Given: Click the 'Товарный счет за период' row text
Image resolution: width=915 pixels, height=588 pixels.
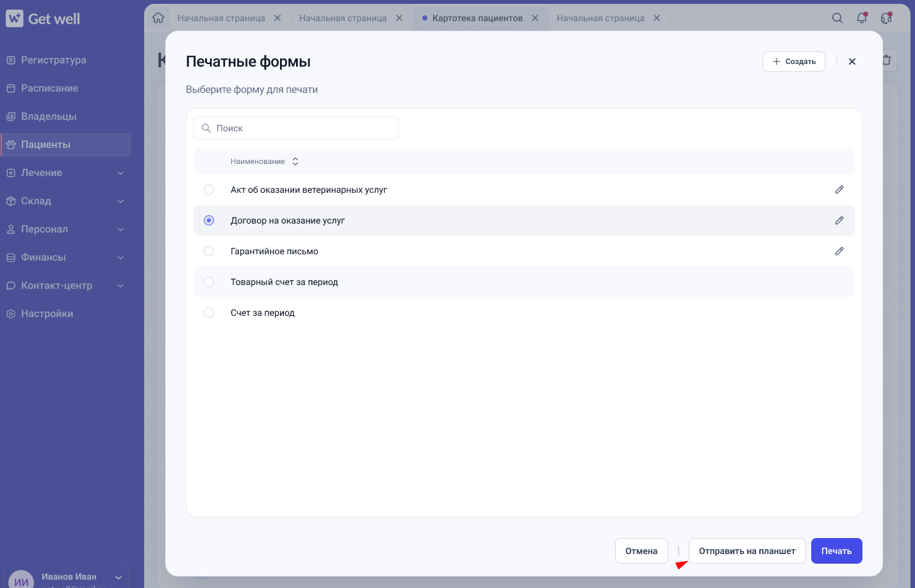Looking at the screenshot, I should pyautogui.click(x=284, y=282).
